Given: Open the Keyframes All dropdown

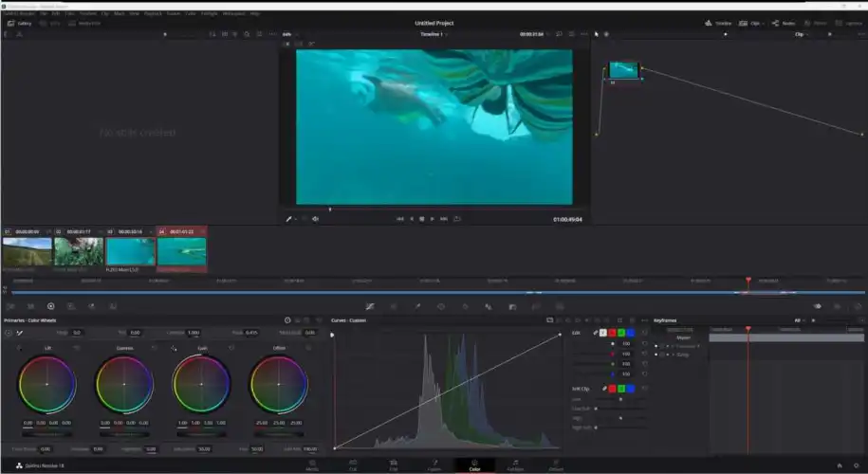Looking at the screenshot, I should [x=800, y=320].
